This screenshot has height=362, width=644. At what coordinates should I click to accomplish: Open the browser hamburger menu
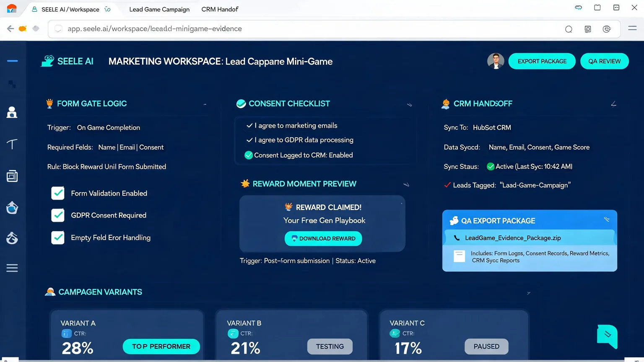(632, 28)
